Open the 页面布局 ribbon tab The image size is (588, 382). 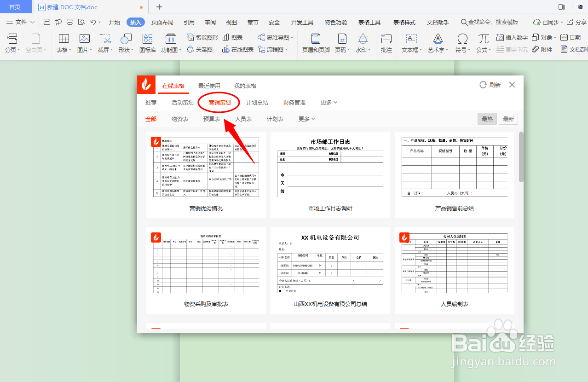coord(161,21)
